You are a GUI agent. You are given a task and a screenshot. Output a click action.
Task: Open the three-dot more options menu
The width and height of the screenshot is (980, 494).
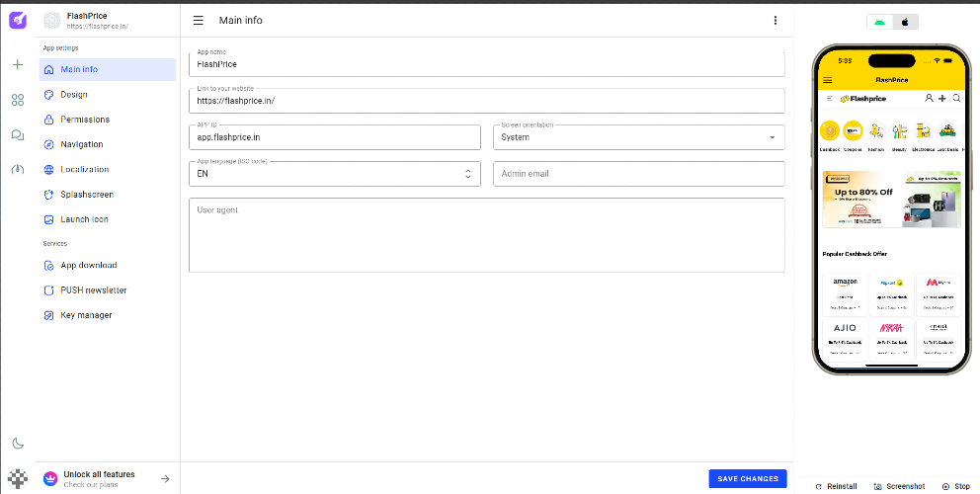point(775,21)
